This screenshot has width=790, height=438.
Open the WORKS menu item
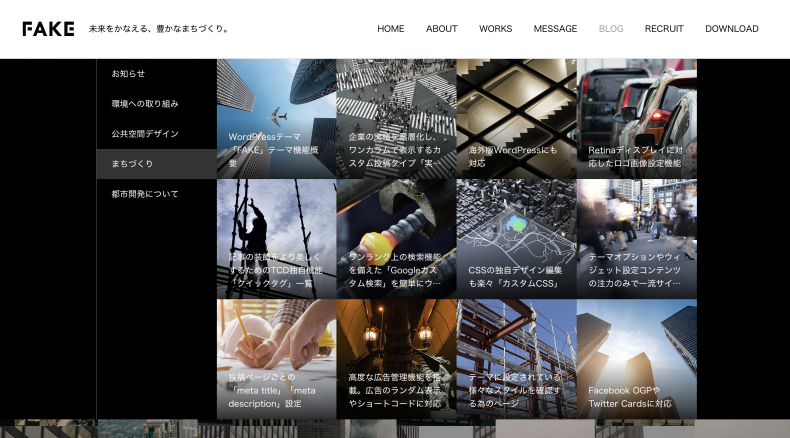pyautogui.click(x=495, y=29)
